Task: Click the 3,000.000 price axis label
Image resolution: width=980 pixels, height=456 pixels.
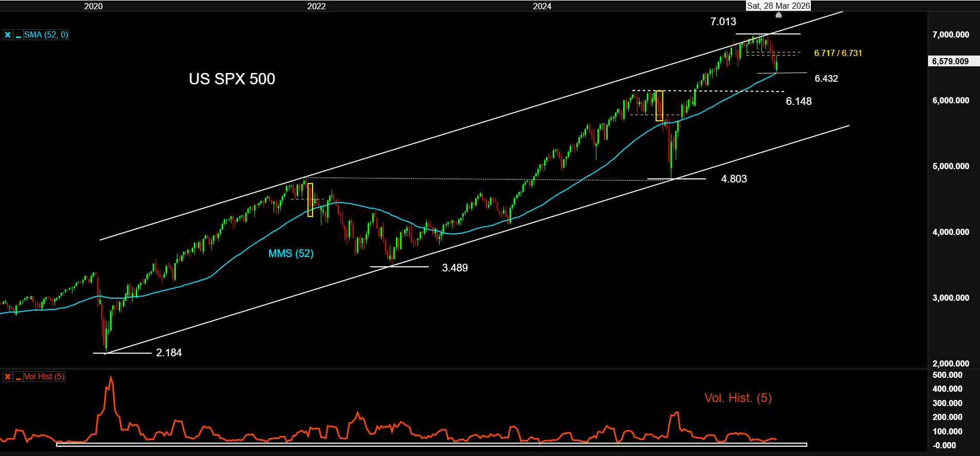Action: pos(951,298)
